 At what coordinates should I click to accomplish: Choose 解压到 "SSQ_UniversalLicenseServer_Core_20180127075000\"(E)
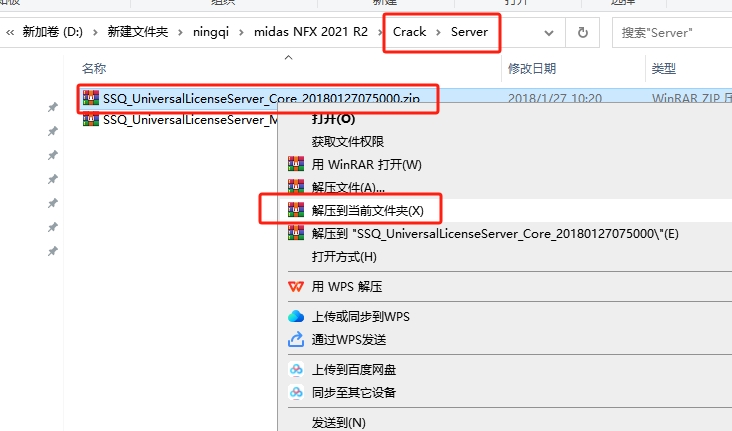[495, 233]
